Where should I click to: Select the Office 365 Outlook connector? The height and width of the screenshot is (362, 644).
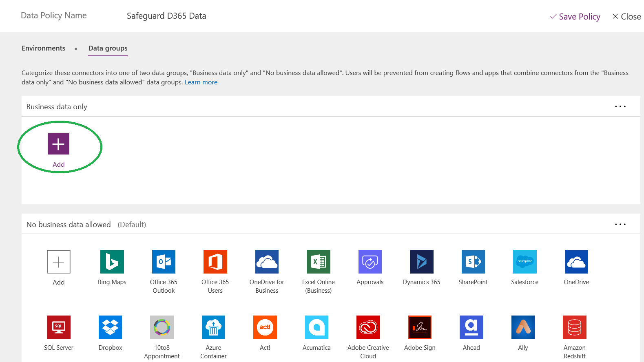click(164, 262)
